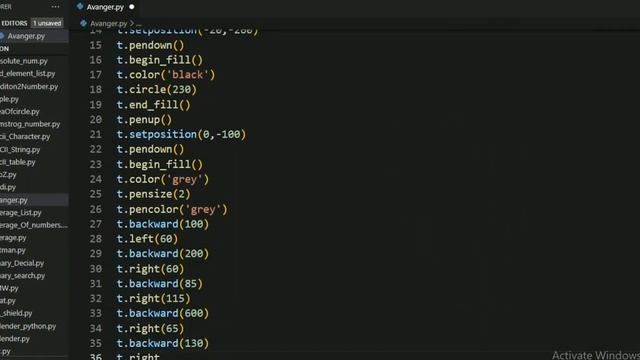Open the d_element_list.py file
The height and width of the screenshot is (360, 640).
click(27, 73)
